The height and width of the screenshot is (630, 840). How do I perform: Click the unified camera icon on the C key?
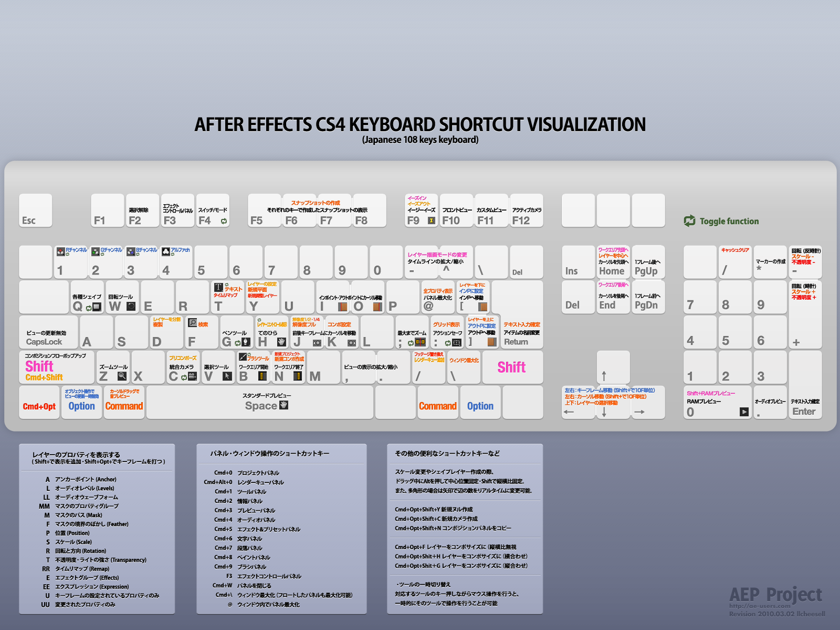192,376
